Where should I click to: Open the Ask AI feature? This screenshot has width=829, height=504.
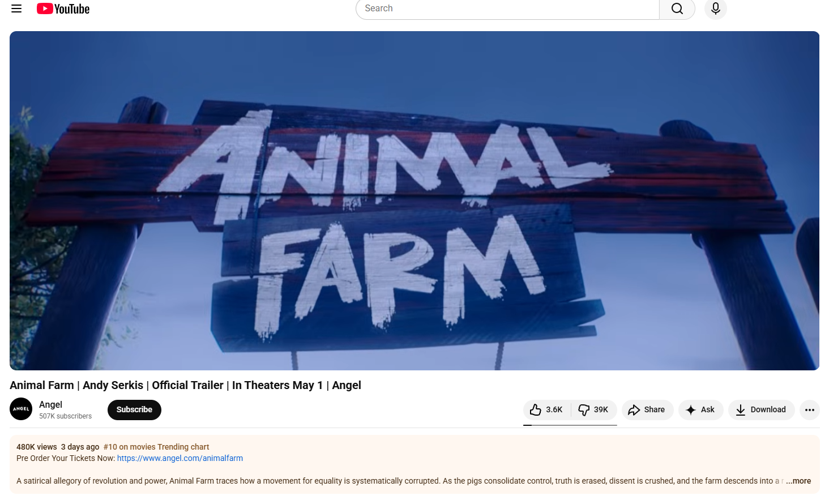click(700, 409)
